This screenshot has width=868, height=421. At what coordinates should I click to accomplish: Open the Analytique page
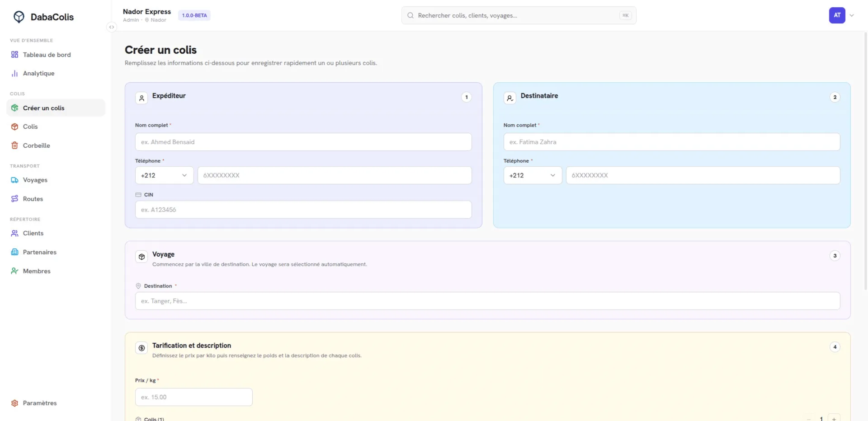[x=56, y=73]
